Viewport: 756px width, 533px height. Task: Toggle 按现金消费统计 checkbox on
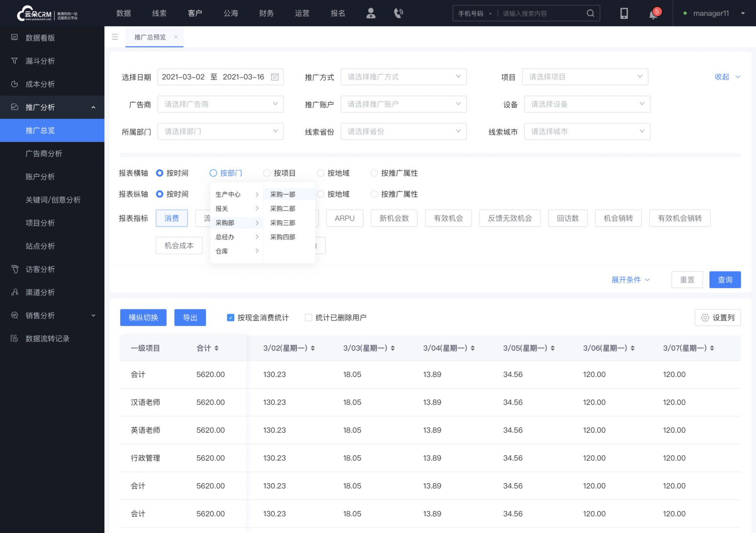coord(230,317)
